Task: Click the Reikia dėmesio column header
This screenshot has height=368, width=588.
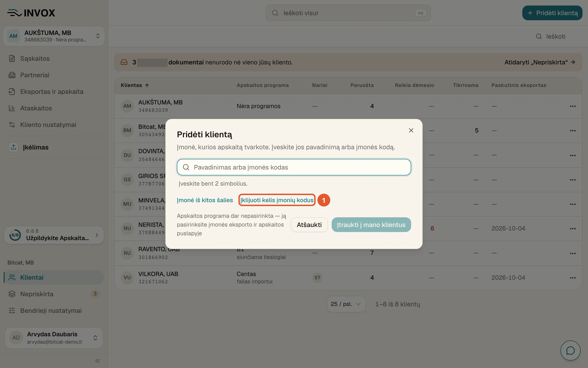Action: 414,85
